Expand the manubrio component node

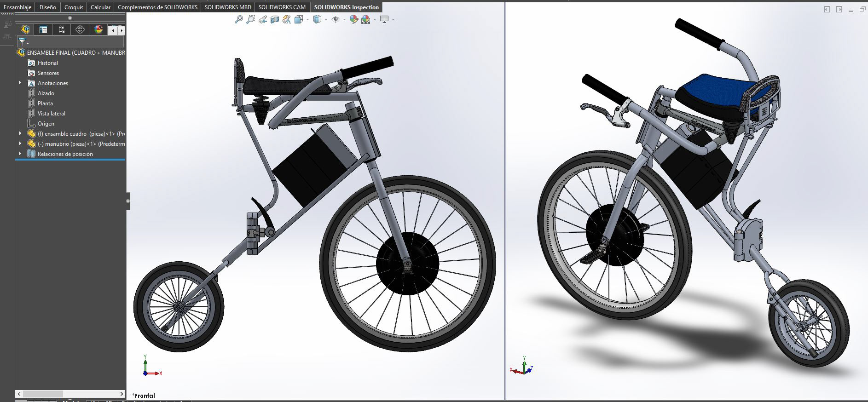[x=20, y=144]
